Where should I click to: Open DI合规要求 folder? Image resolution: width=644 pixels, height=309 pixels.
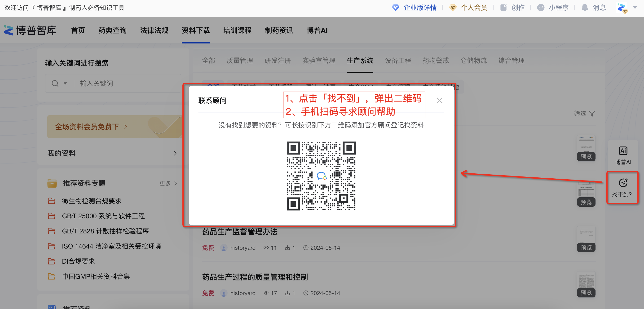78,261
